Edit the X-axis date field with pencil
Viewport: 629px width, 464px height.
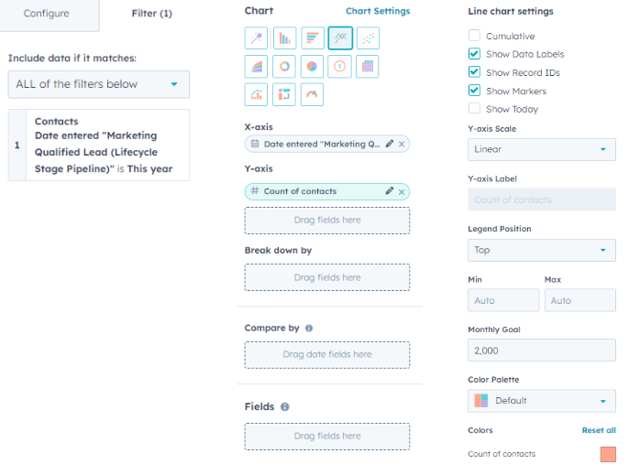[389, 144]
